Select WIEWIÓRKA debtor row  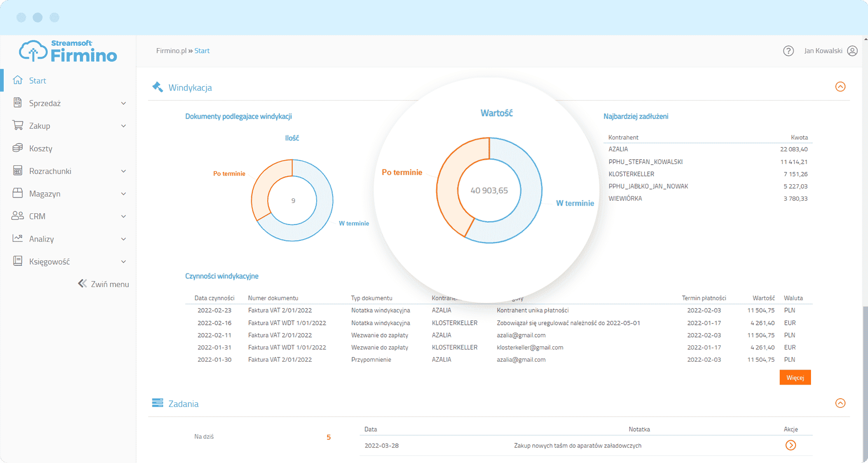tap(625, 198)
